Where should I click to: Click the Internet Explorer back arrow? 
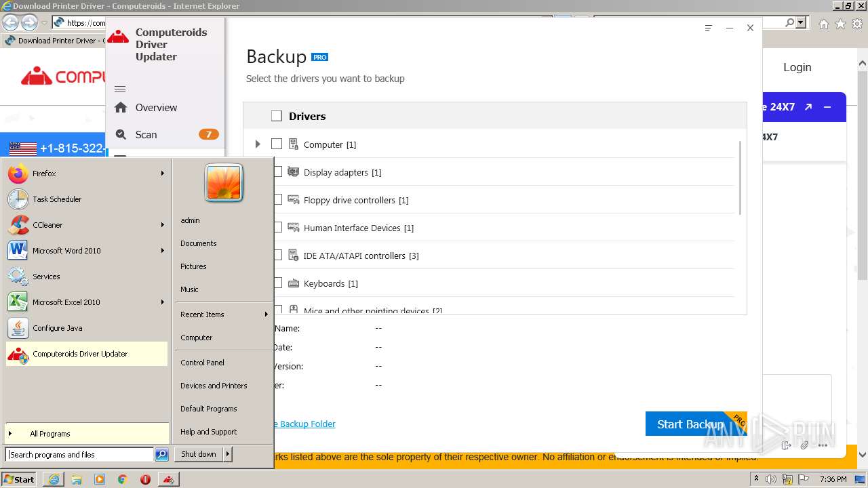(x=11, y=23)
